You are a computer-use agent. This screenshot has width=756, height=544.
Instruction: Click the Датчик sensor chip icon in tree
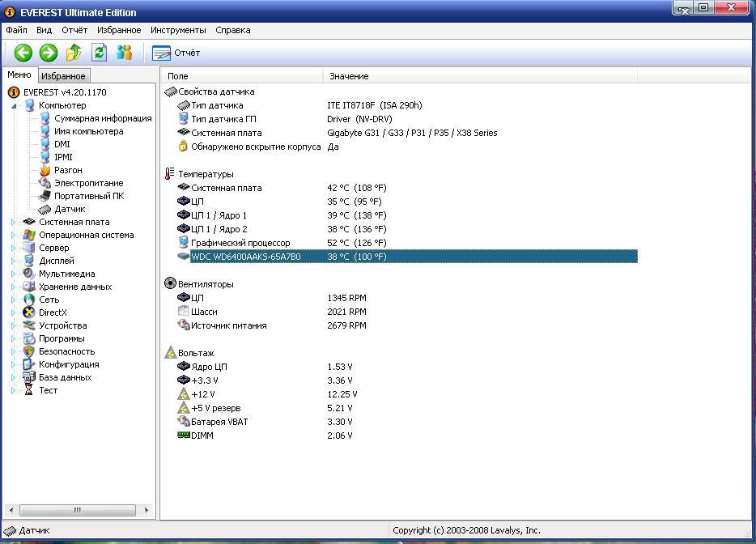point(45,210)
